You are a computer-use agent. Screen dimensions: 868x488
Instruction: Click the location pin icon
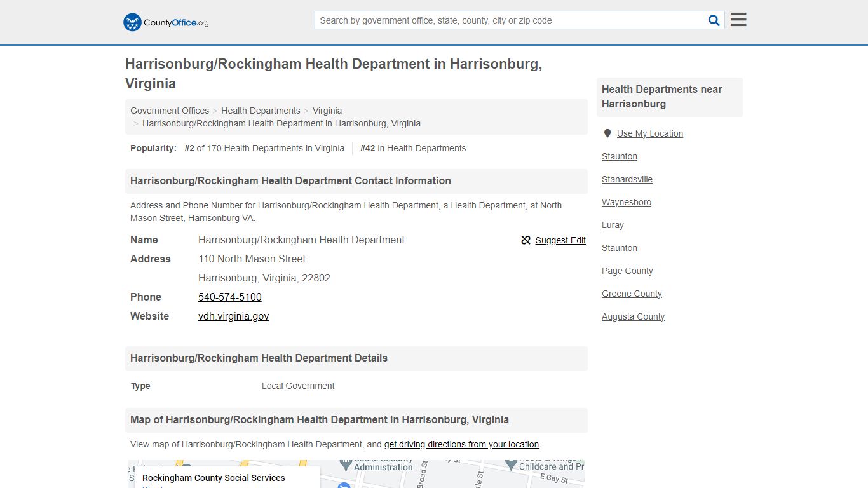click(x=607, y=133)
